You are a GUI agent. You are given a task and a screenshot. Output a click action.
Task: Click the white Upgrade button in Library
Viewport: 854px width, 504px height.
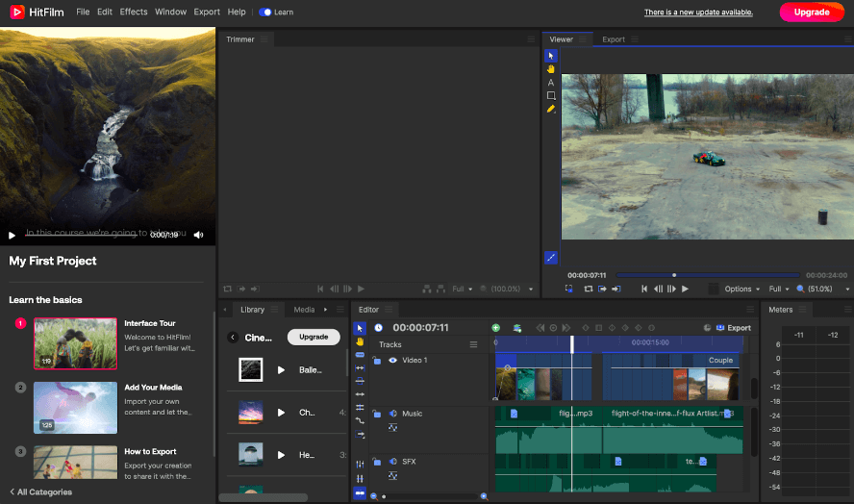click(314, 337)
